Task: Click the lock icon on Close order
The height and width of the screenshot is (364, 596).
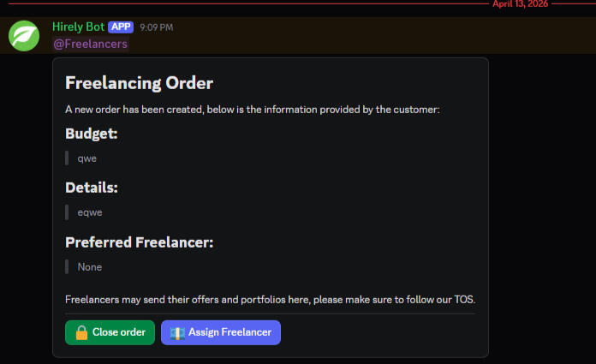Action: 81,332
